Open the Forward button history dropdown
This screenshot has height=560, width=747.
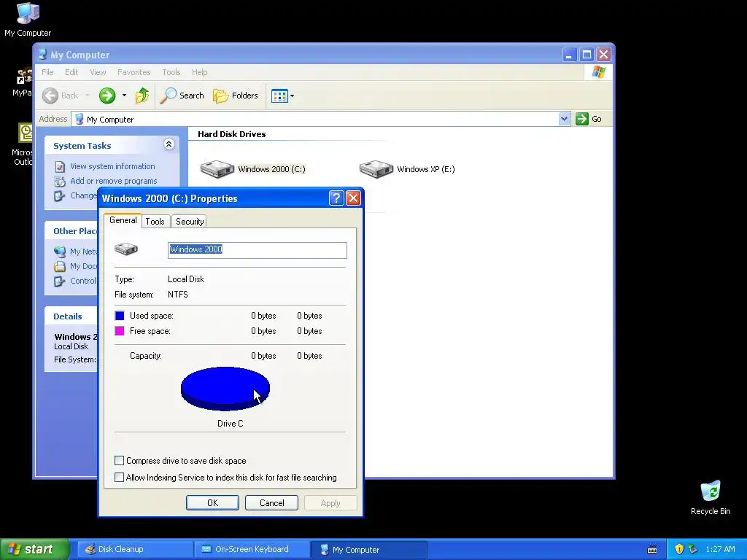[124, 96]
